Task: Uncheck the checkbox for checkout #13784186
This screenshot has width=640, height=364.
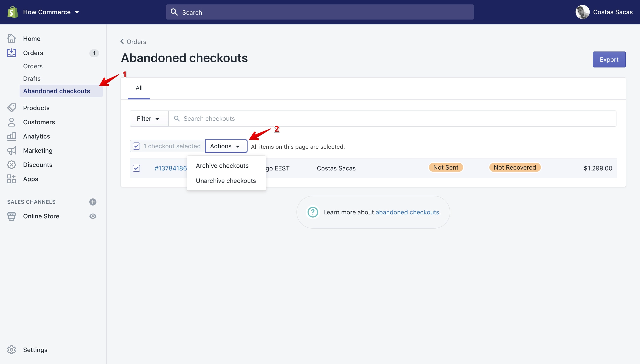Action: [136, 168]
